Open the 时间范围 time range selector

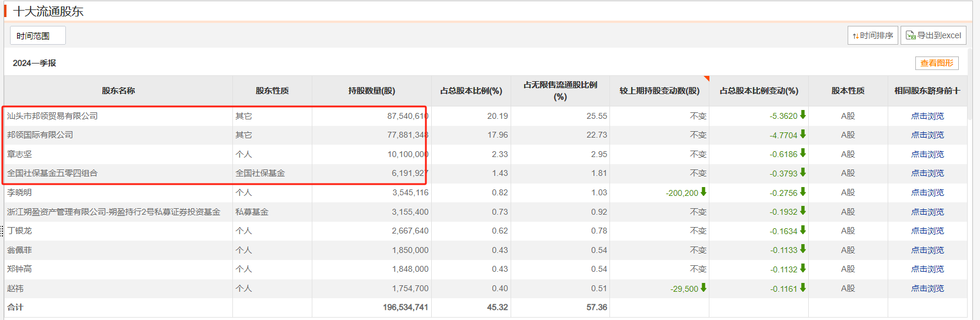click(x=38, y=36)
